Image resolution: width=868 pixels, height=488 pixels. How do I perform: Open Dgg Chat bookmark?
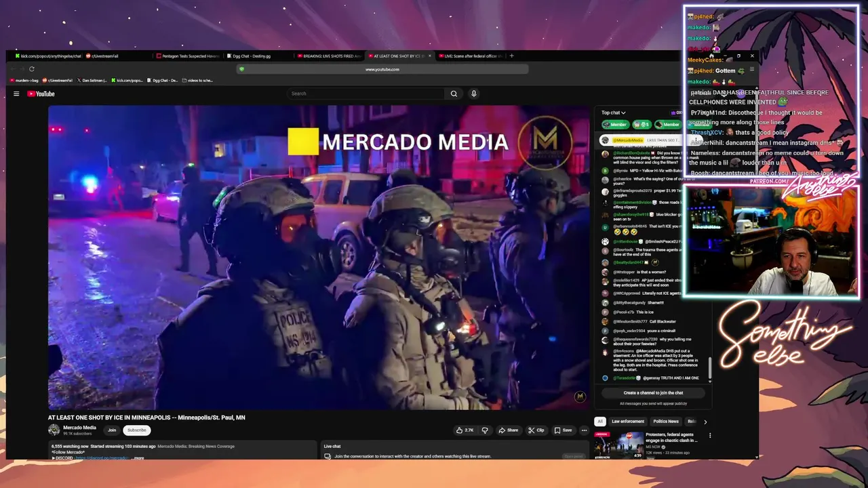point(162,81)
